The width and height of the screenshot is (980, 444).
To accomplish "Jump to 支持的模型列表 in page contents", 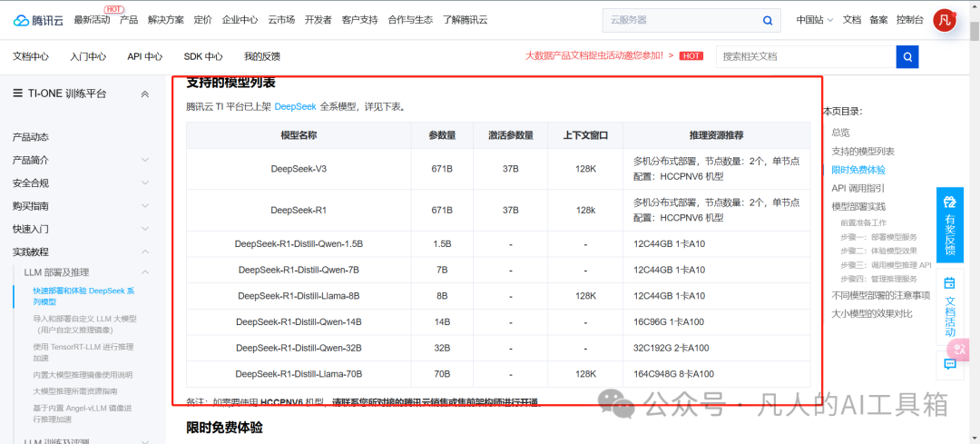I will [x=863, y=152].
